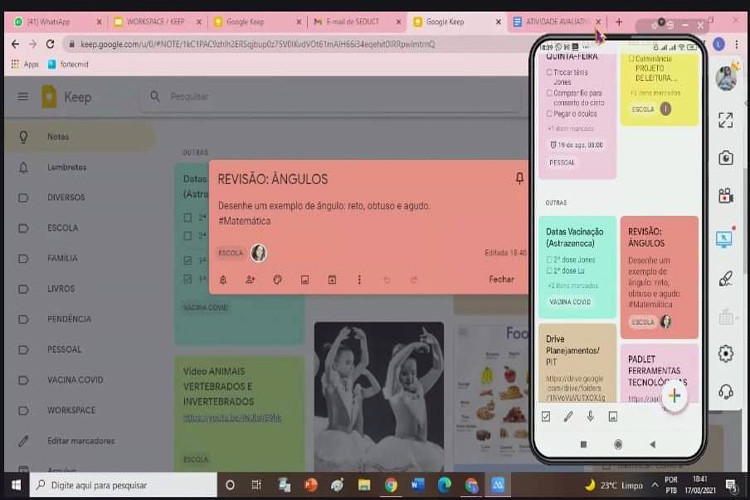Tick Comprar fio checkbox on phone note

[x=549, y=93]
